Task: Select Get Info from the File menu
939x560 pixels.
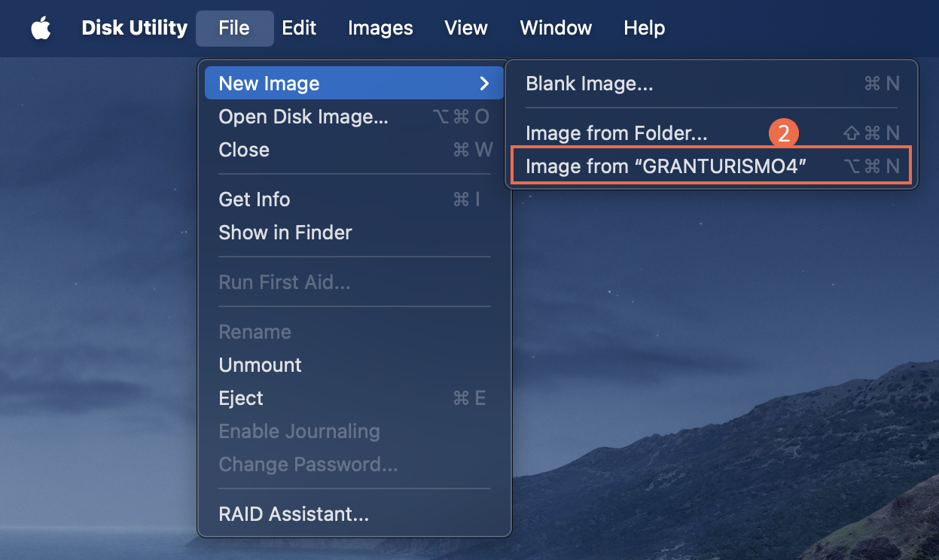Action: pos(254,199)
